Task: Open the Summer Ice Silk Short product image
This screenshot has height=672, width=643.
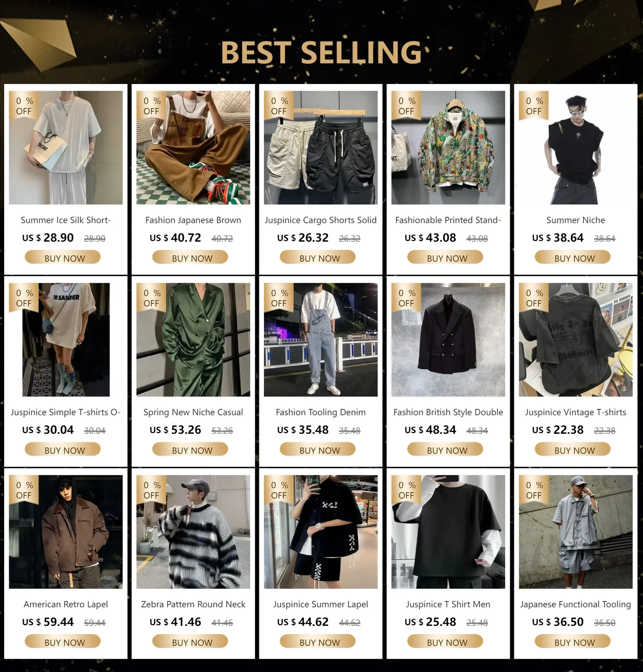Action: [x=66, y=147]
